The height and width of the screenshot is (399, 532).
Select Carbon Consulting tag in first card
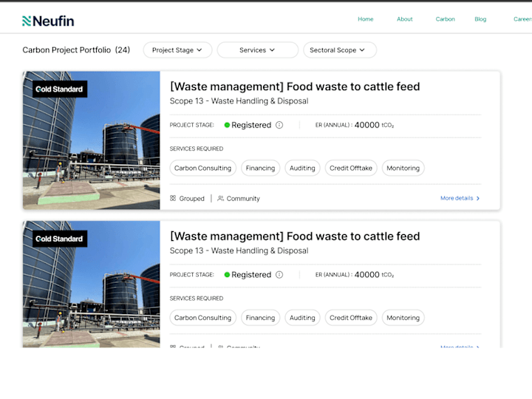203,168
